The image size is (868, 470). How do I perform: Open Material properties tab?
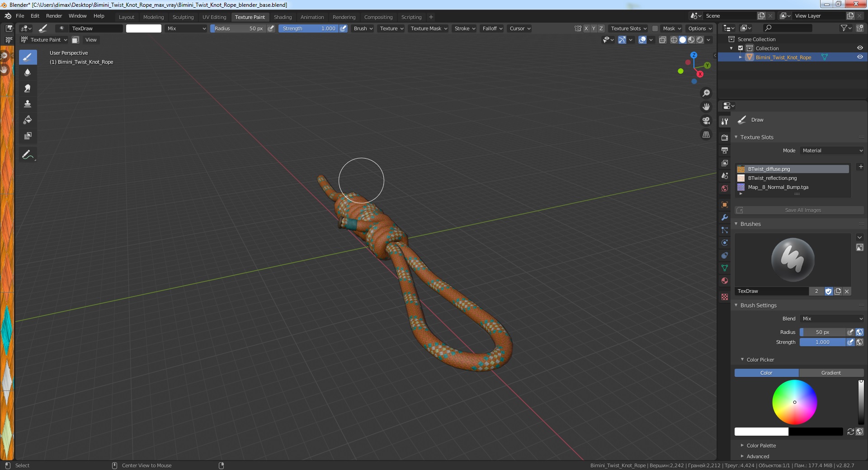coord(725,281)
